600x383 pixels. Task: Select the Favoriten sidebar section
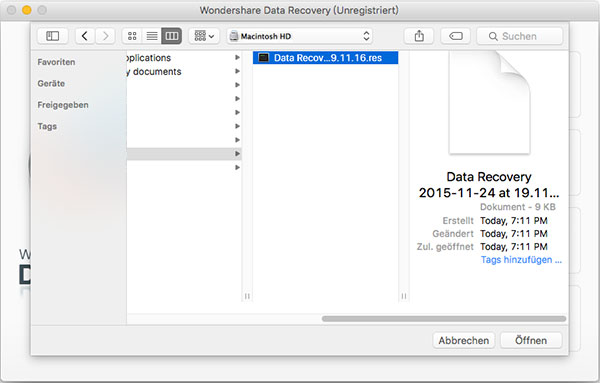pyautogui.click(x=56, y=62)
